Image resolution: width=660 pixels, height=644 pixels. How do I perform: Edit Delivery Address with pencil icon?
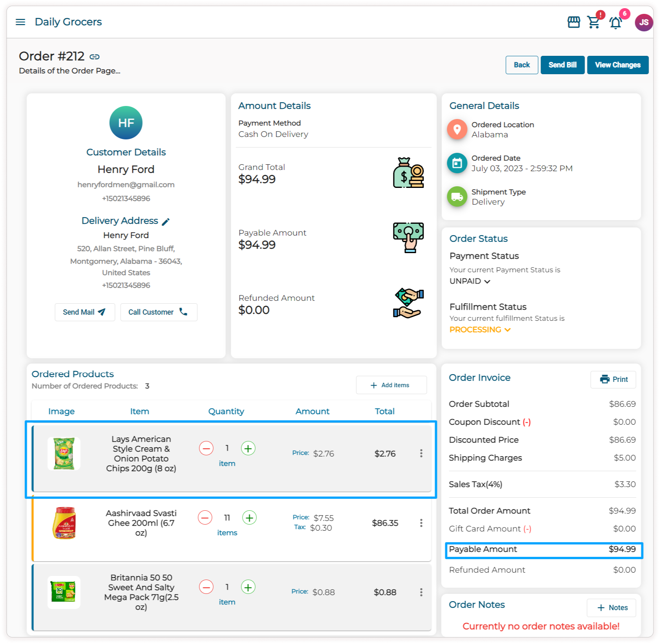coord(166,222)
